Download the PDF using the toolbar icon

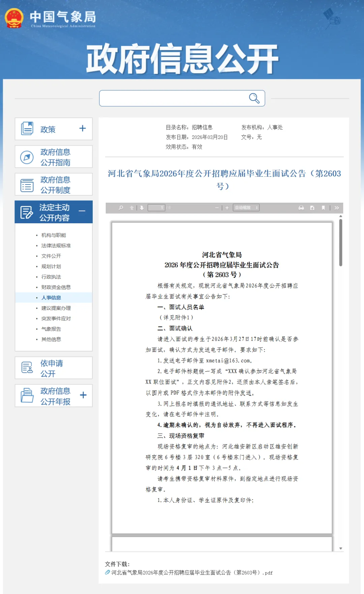[312, 208]
